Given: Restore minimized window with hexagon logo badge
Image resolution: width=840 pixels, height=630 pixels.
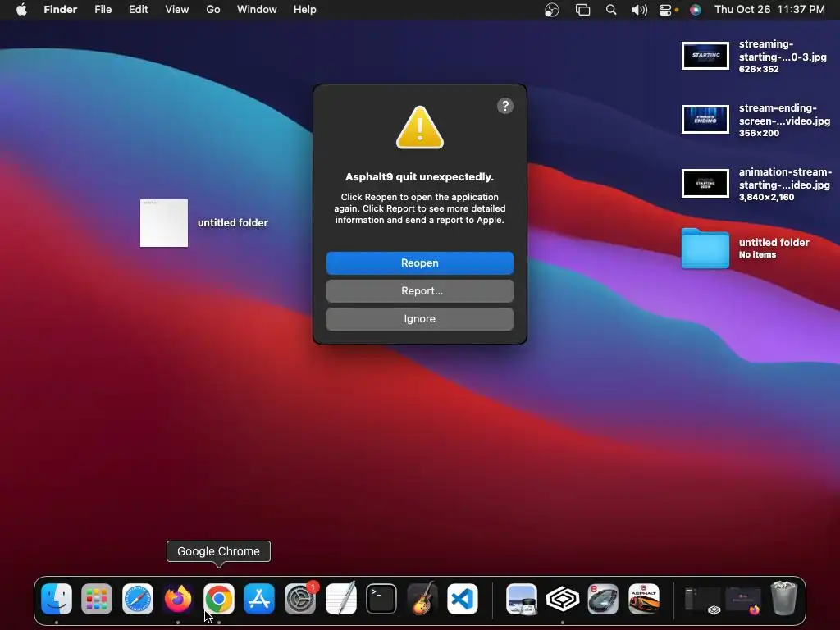Looking at the screenshot, I should click(x=702, y=600).
